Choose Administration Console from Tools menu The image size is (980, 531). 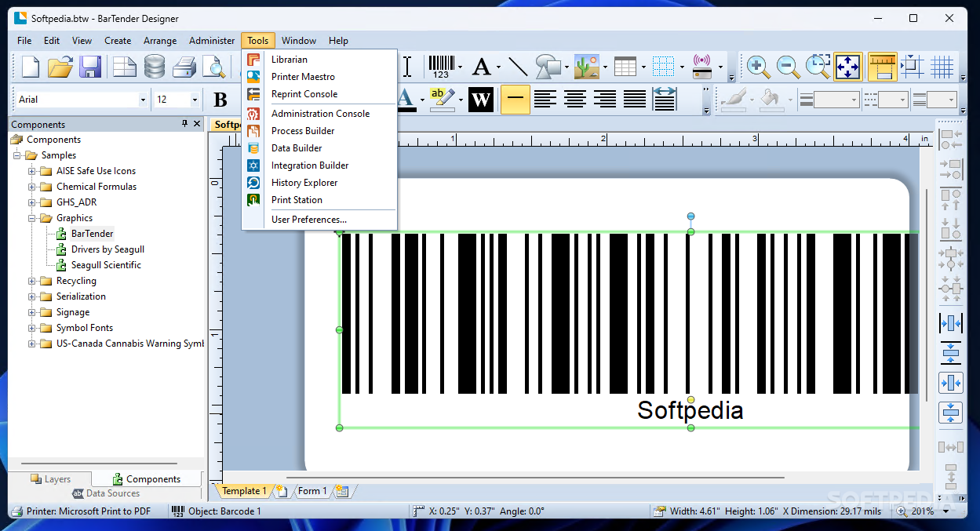tap(319, 114)
